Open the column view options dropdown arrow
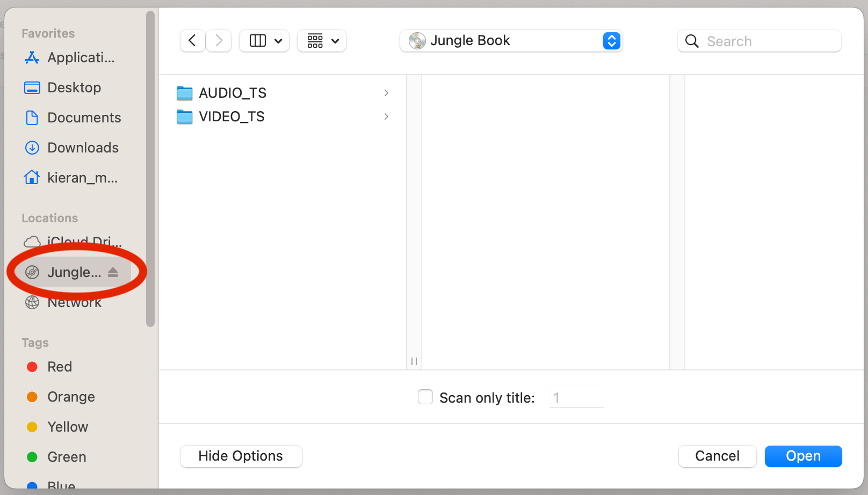 (x=278, y=41)
